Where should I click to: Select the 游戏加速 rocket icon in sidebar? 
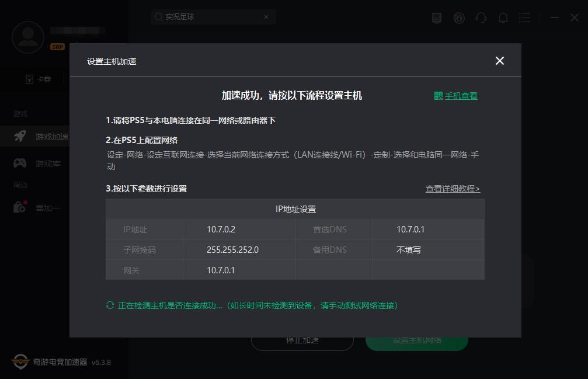pos(19,136)
